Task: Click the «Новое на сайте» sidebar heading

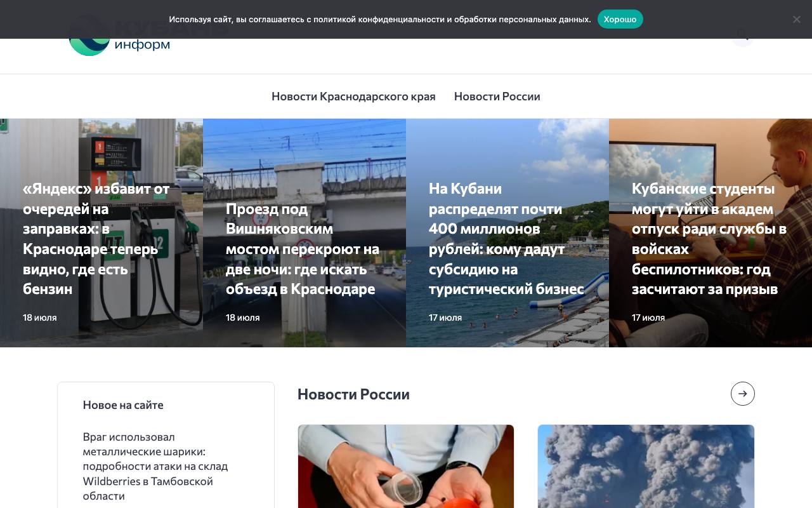Action: [x=123, y=405]
